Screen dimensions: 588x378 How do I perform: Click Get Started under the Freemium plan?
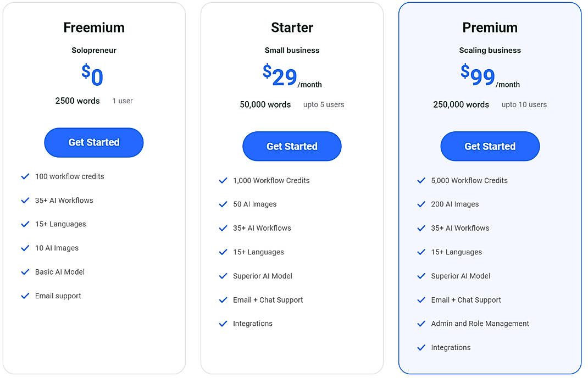(x=93, y=142)
